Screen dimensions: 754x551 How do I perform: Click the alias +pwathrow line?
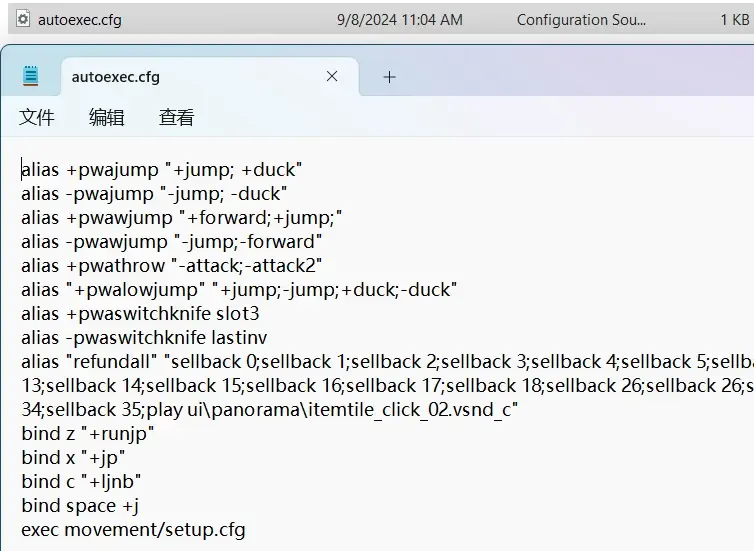[171, 265]
